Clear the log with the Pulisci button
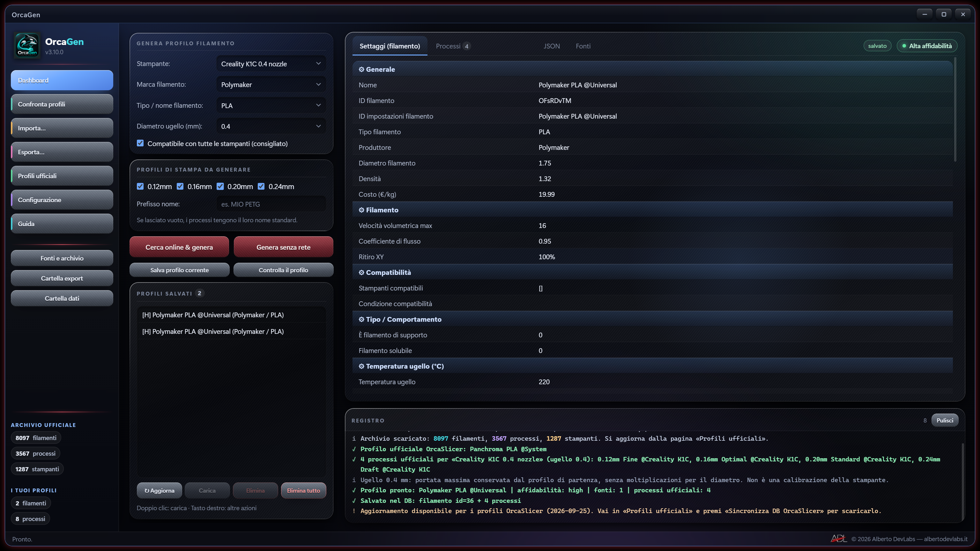Viewport: 980px width, 551px height. 945,420
